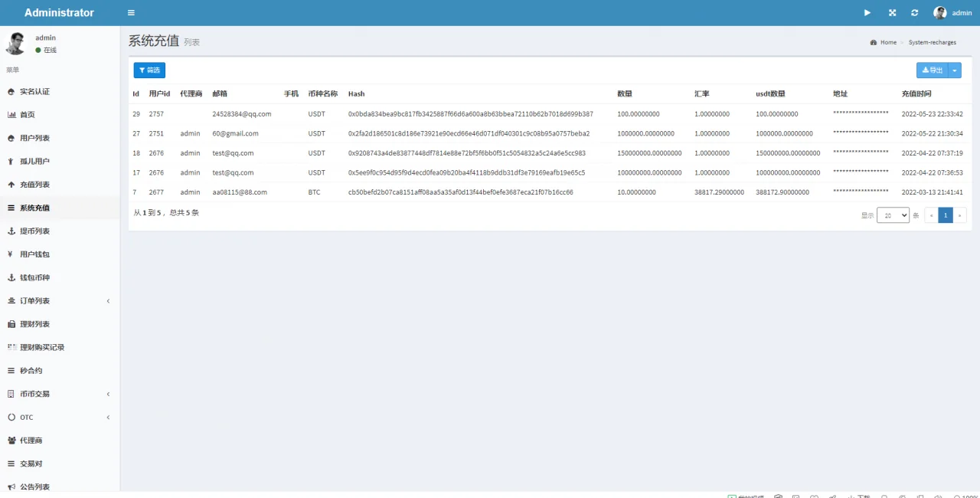Open 提币列表 sidebar item
The image size is (980, 498).
click(x=34, y=231)
